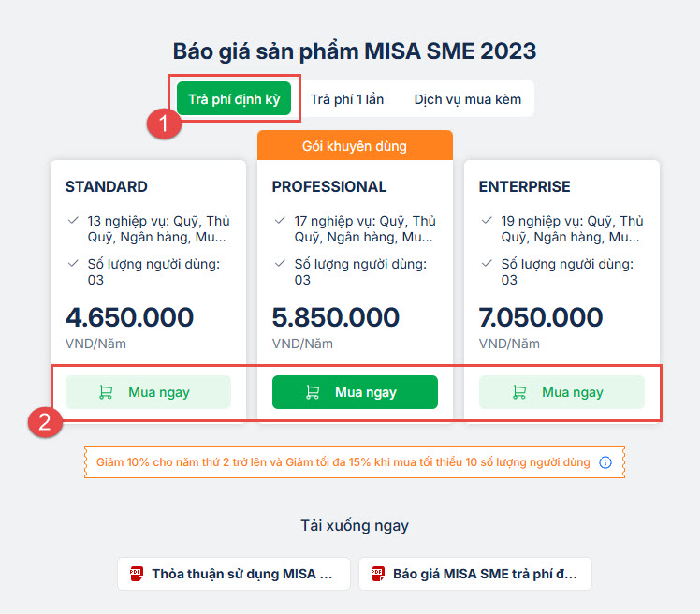Click the cart icon in STANDARD's buy button
Viewport: 700px width, 614px height.
(x=106, y=393)
